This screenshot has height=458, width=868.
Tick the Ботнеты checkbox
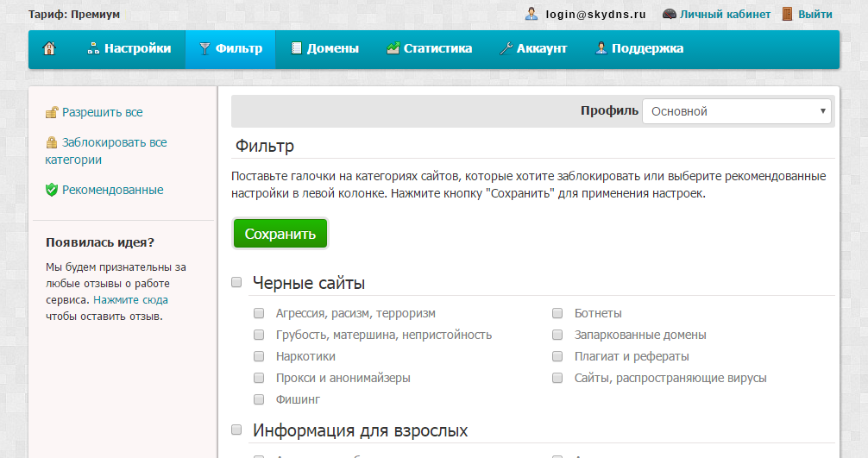click(x=557, y=313)
